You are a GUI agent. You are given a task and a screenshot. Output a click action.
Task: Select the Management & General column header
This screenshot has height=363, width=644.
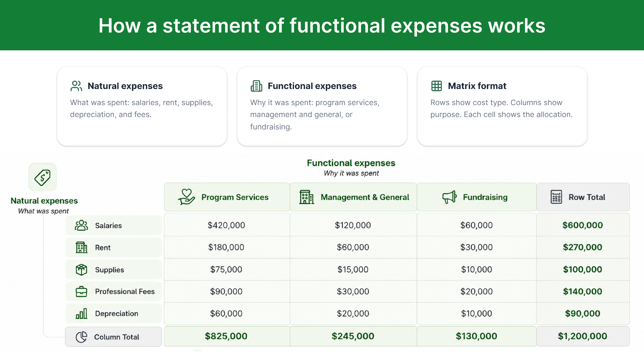(353, 197)
